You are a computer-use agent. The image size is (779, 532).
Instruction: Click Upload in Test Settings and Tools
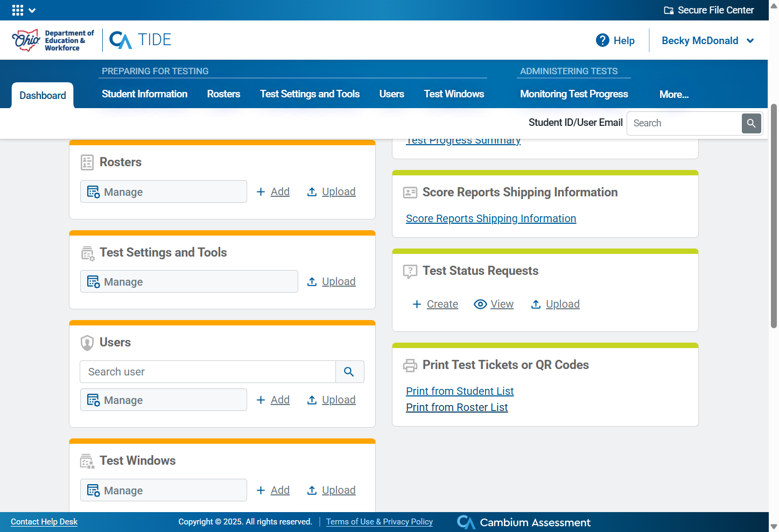point(331,282)
